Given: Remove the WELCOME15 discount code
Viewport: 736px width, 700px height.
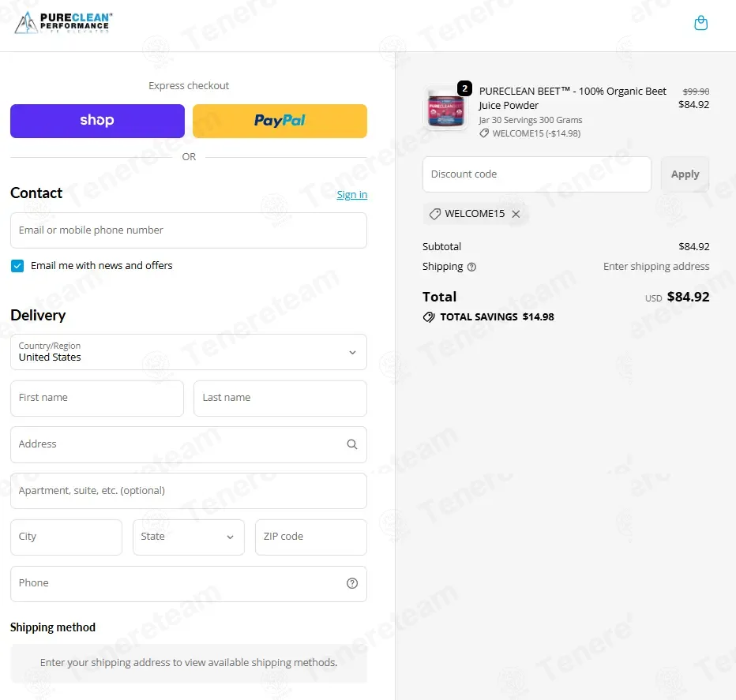Looking at the screenshot, I should (x=516, y=214).
